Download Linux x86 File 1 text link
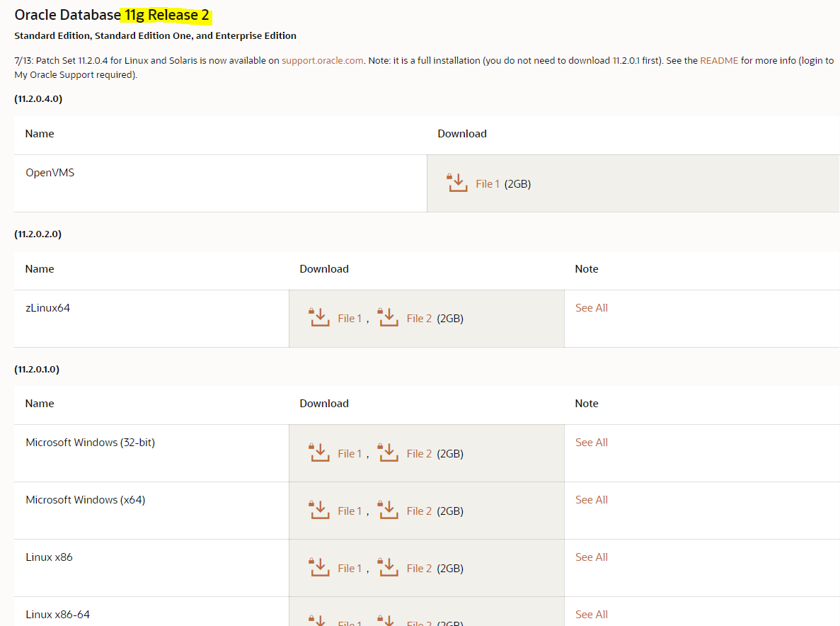 click(350, 568)
